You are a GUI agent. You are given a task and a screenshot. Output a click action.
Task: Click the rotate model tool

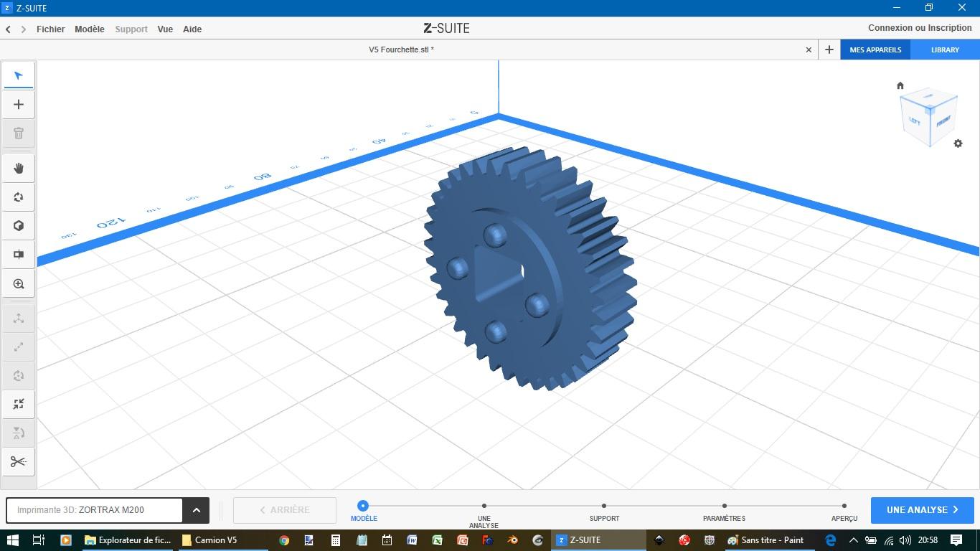tap(19, 375)
